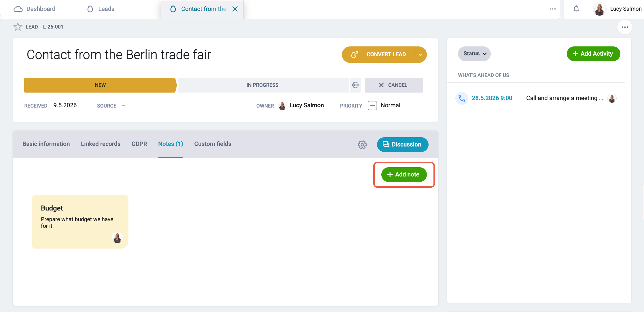The width and height of the screenshot is (644, 312).
Task: Cancel the lead with the Cancel button
Action: click(393, 85)
